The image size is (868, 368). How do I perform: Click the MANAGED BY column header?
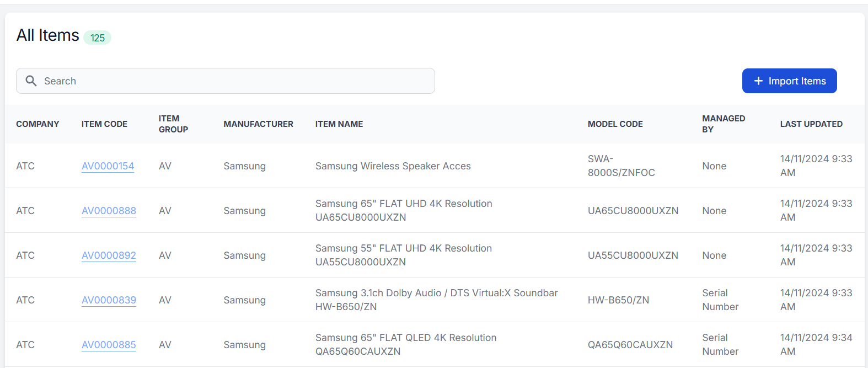(x=724, y=124)
